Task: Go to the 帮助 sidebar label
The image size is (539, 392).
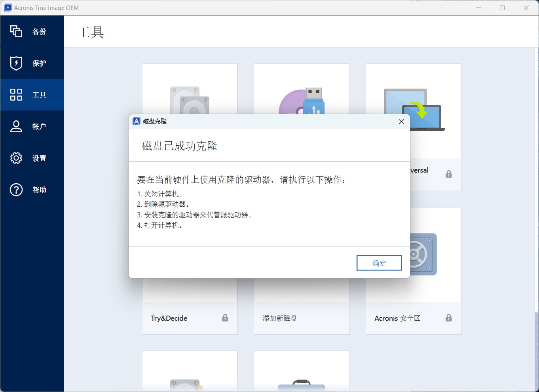Action: point(40,190)
